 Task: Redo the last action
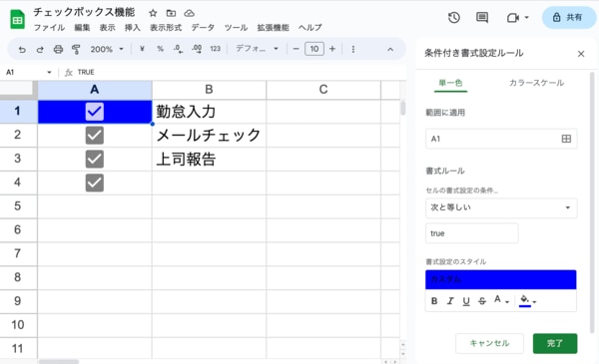pyautogui.click(x=40, y=49)
